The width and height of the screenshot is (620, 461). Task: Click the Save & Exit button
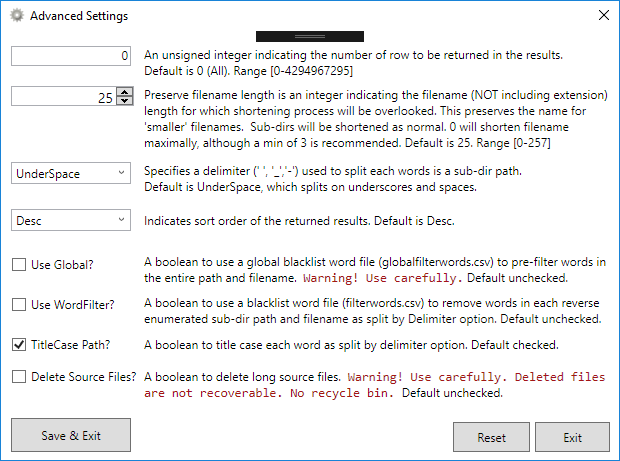pyautogui.click(x=71, y=435)
